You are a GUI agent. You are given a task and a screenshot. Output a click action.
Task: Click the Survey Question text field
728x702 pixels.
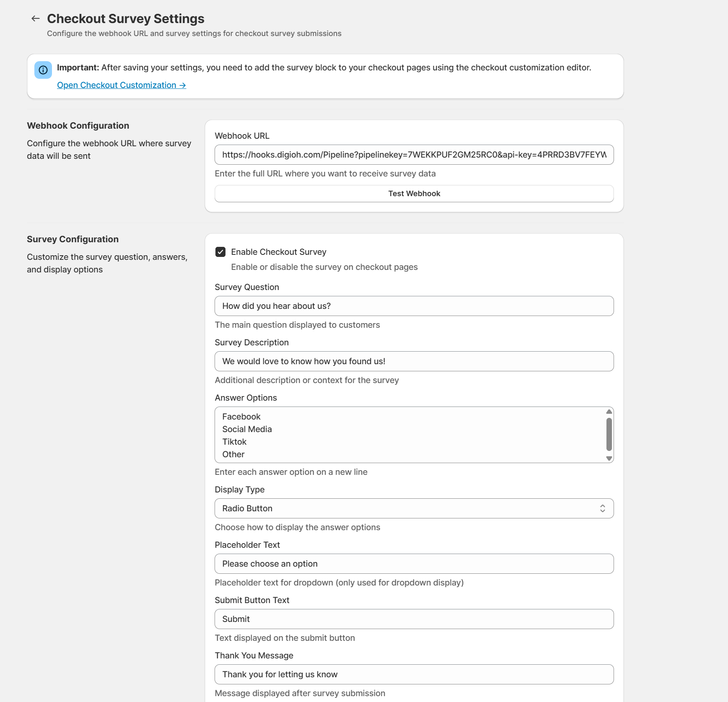[414, 306]
